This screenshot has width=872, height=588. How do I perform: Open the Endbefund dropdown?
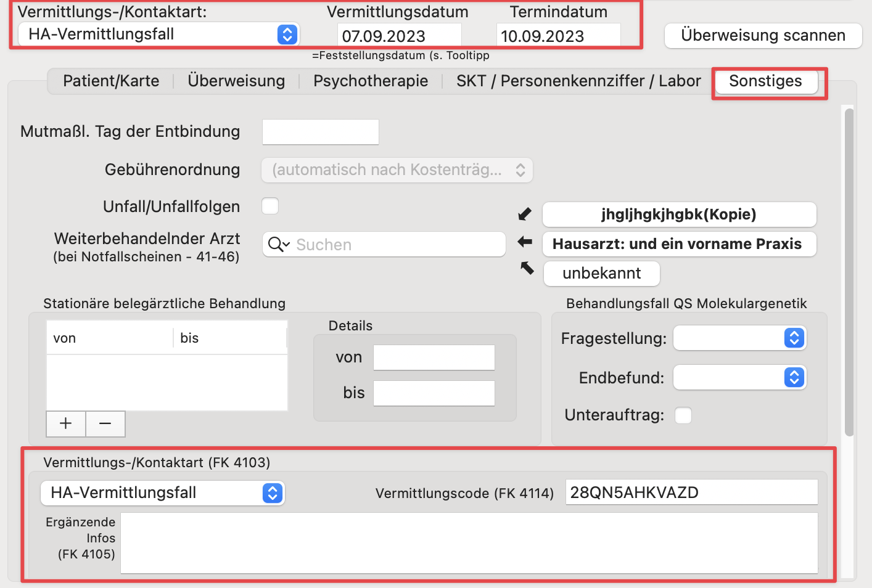740,377
